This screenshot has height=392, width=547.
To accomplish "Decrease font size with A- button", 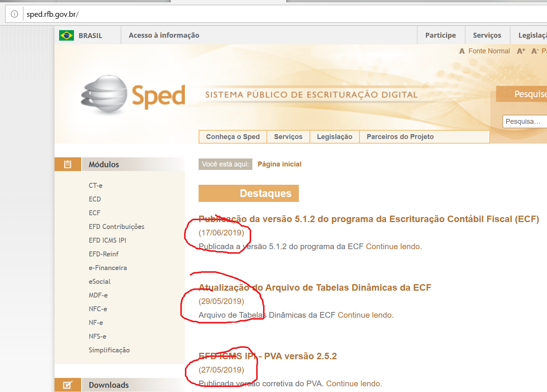I will [535, 51].
